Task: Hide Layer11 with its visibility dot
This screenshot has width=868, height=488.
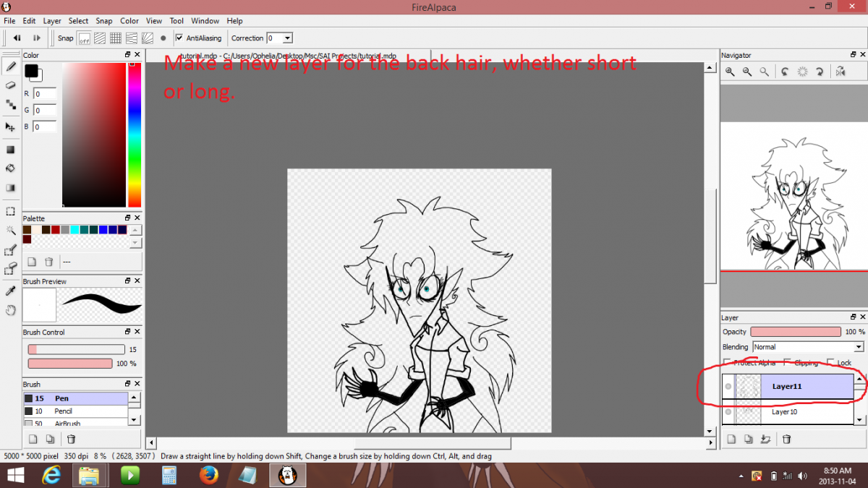Action: [x=728, y=386]
